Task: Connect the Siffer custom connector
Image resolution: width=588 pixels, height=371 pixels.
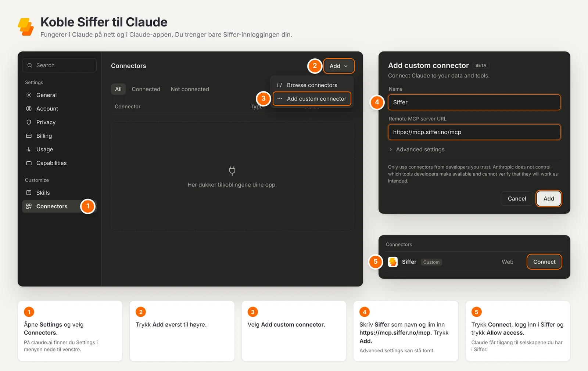Action: 544,262
